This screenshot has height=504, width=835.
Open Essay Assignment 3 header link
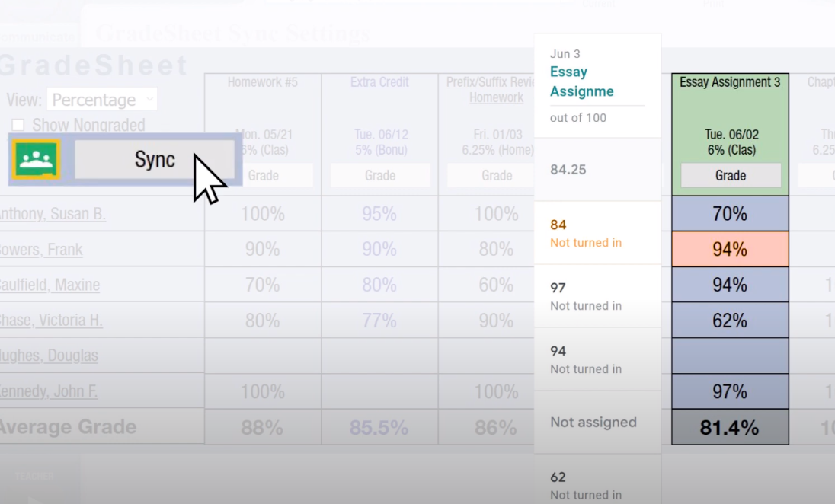pyautogui.click(x=730, y=82)
